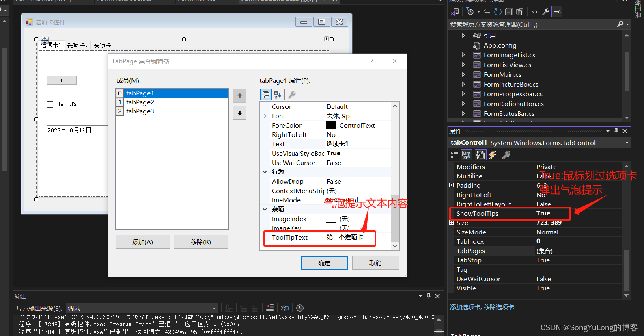Expand Font property in TabPage editor

265,116
